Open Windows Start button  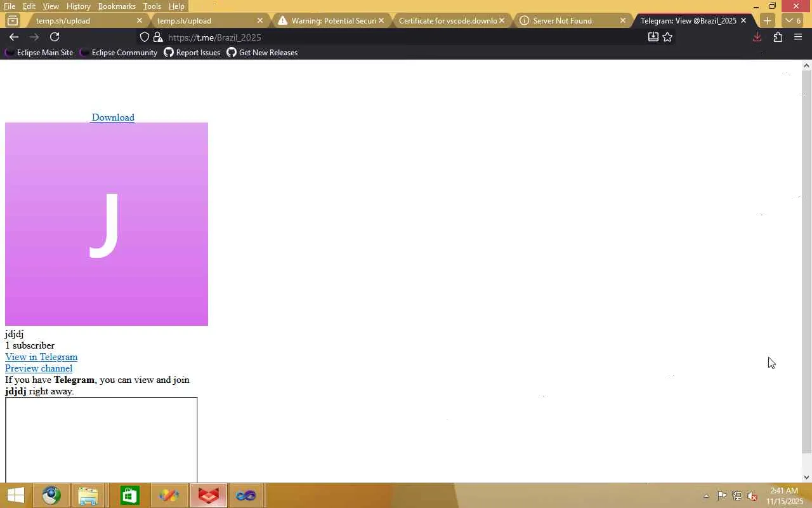16,495
